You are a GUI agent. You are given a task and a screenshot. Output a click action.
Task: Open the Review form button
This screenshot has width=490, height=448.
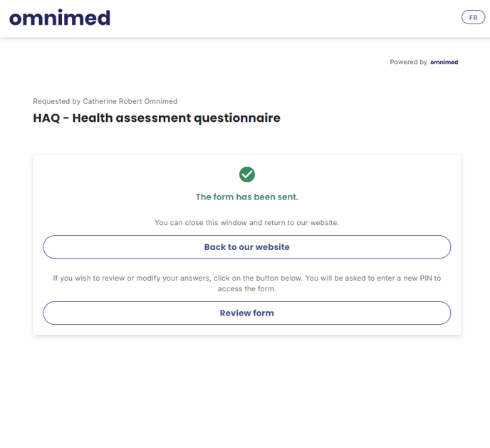click(x=247, y=313)
